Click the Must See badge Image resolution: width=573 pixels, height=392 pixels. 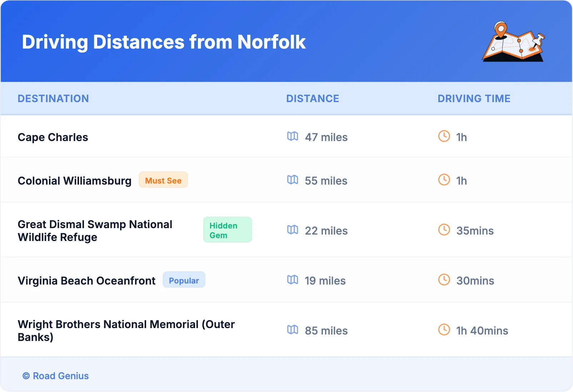163,180
